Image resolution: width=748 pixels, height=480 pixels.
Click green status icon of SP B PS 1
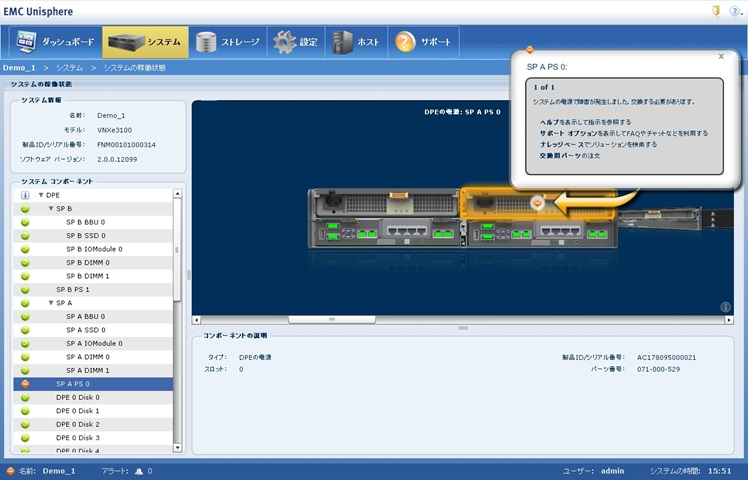(x=25, y=290)
